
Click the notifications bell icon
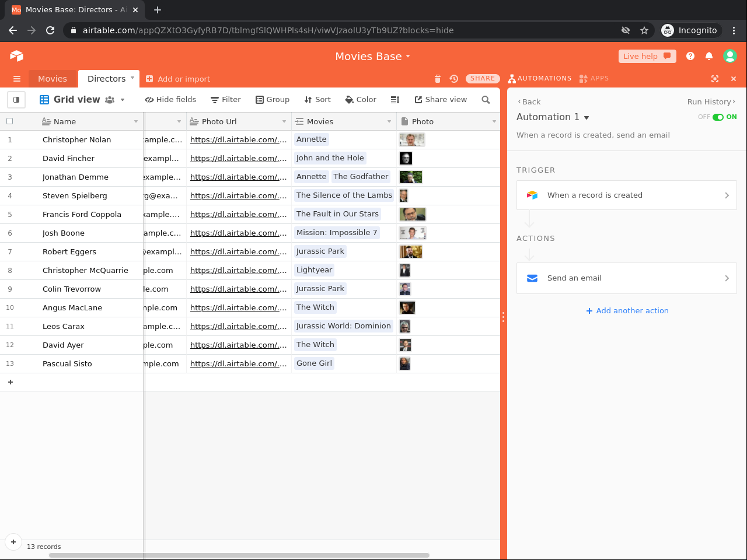pos(709,56)
